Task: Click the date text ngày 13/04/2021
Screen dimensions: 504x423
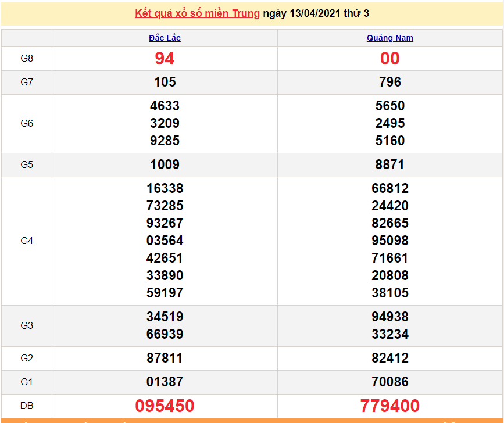Action: tap(301, 13)
